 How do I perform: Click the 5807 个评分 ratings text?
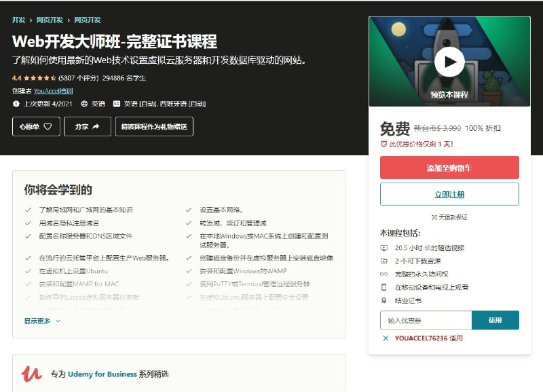click(x=79, y=78)
